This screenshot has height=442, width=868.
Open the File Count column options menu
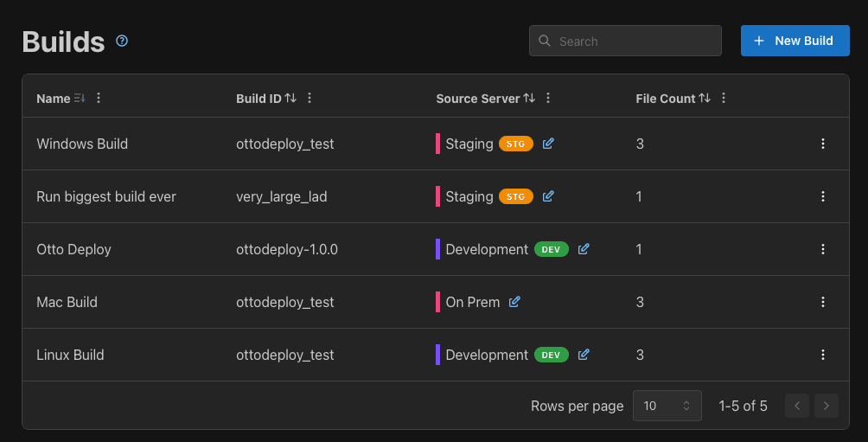[x=724, y=99]
